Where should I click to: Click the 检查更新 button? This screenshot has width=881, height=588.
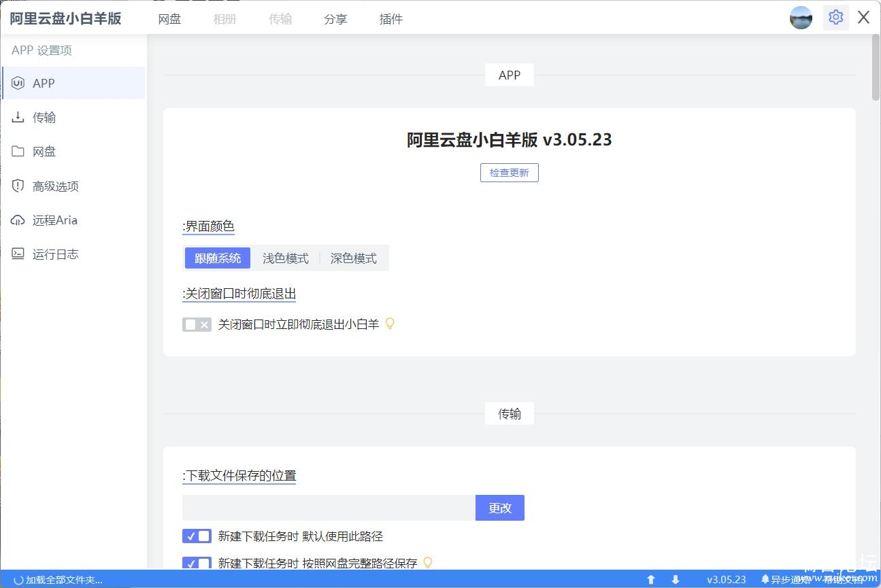[x=510, y=173]
